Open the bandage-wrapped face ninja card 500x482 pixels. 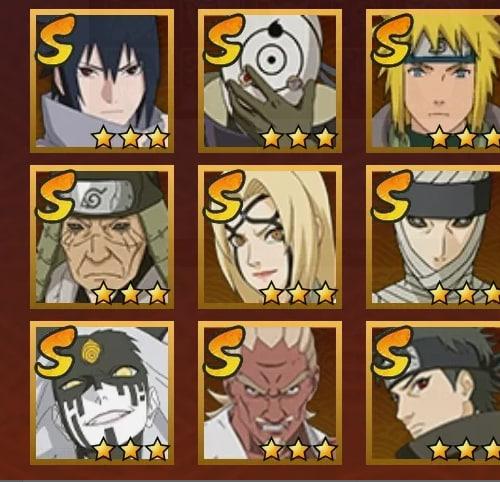pyautogui.click(x=433, y=237)
